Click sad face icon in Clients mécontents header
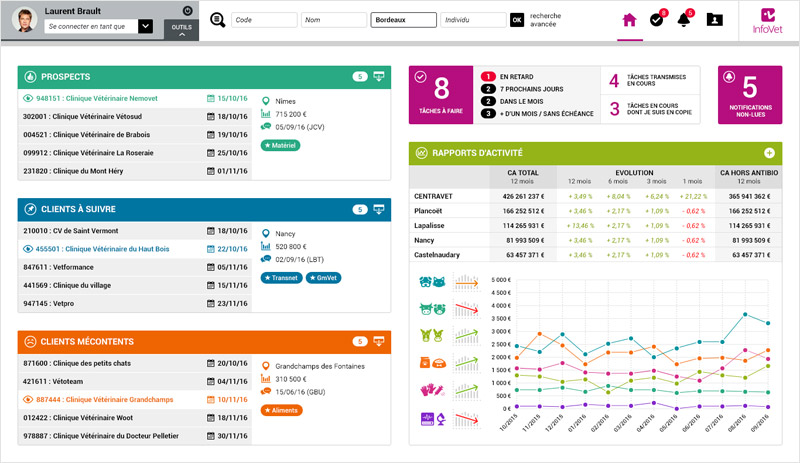 pyautogui.click(x=30, y=342)
